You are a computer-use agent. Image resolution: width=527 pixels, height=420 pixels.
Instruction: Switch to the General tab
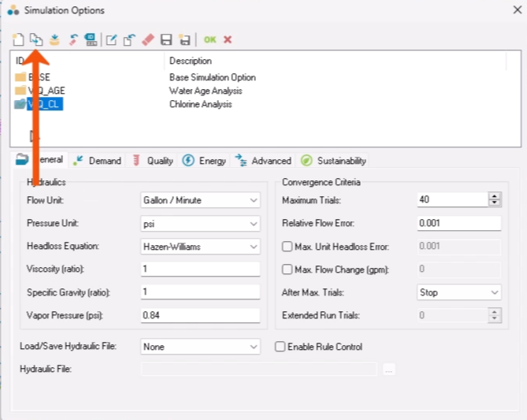click(39, 159)
